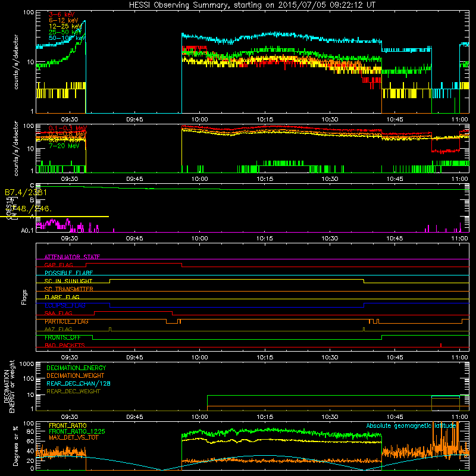Click the 'Degrees or %' axis title
Screen dimensions: 476x476
(x=15, y=446)
